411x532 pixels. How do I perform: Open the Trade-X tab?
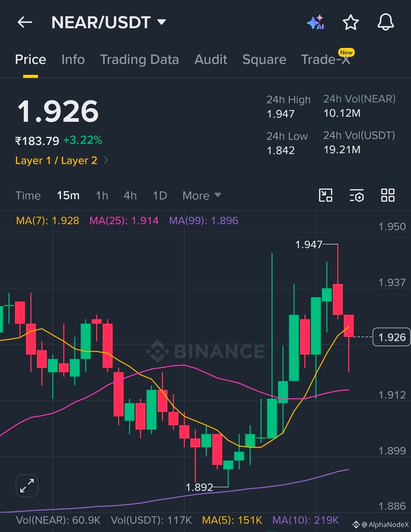[326, 60]
